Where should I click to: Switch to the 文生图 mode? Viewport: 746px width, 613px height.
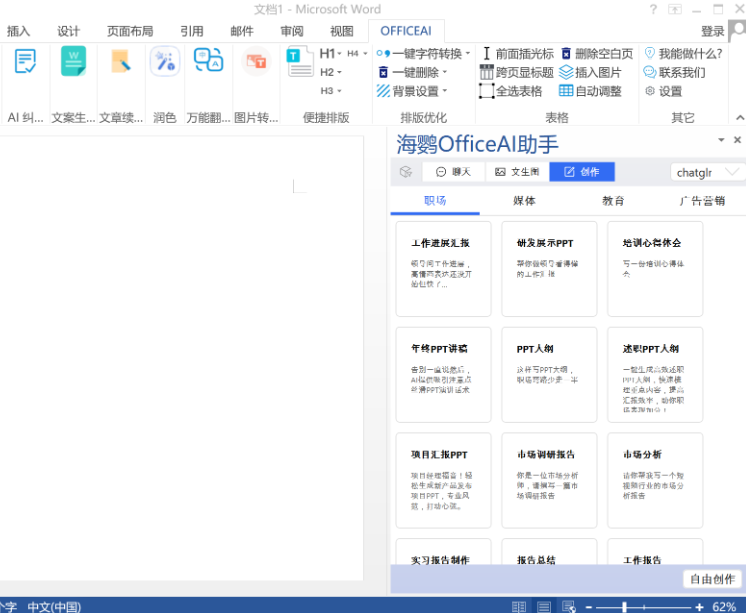[517, 172]
